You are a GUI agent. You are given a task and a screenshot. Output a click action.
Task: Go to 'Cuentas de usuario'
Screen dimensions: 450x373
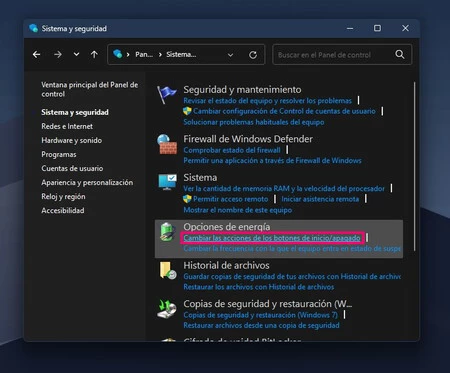point(72,168)
